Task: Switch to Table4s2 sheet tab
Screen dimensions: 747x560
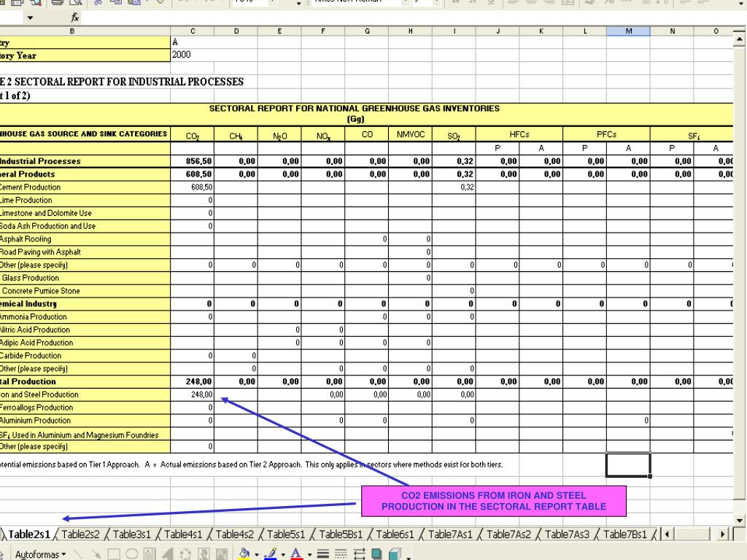Action: pyautogui.click(x=235, y=534)
